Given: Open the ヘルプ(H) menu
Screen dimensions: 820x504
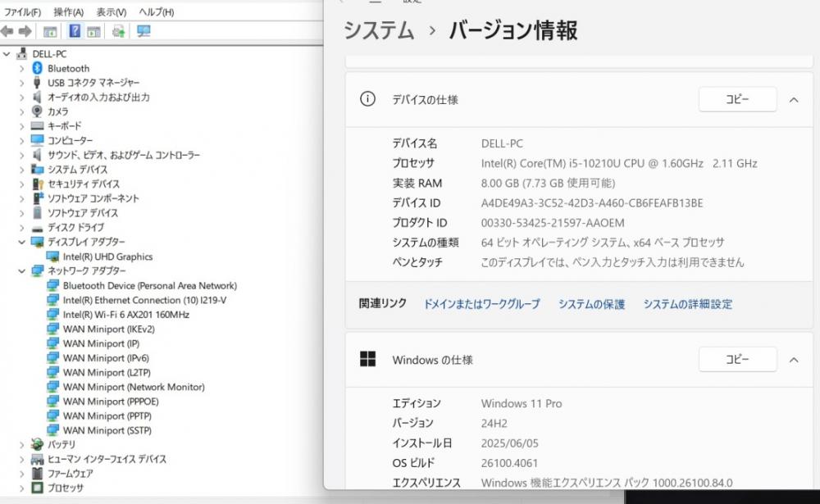Looking at the screenshot, I should (157, 11).
